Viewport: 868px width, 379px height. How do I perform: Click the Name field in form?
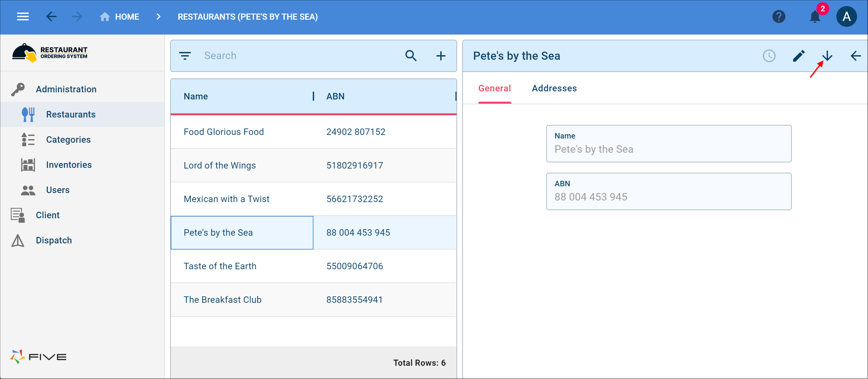coord(669,144)
